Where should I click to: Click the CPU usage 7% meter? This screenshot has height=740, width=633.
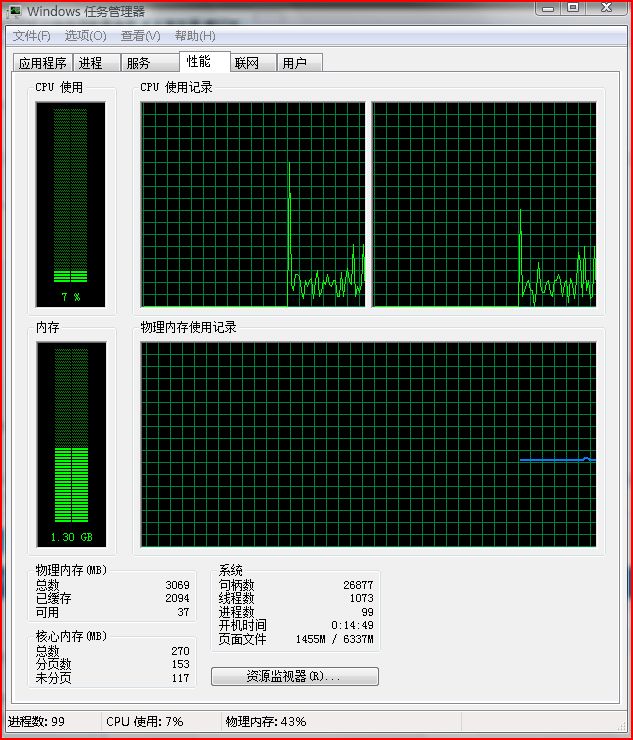click(x=71, y=204)
